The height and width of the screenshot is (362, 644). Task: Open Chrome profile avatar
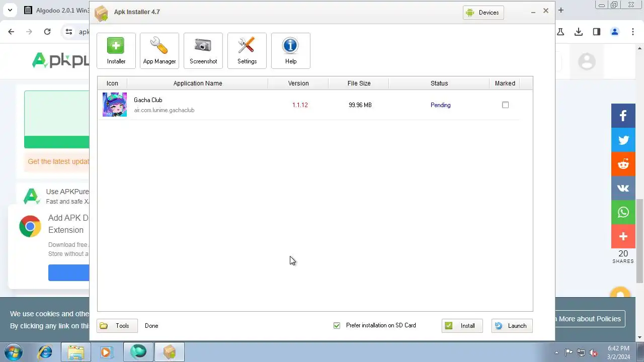(614, 32)
